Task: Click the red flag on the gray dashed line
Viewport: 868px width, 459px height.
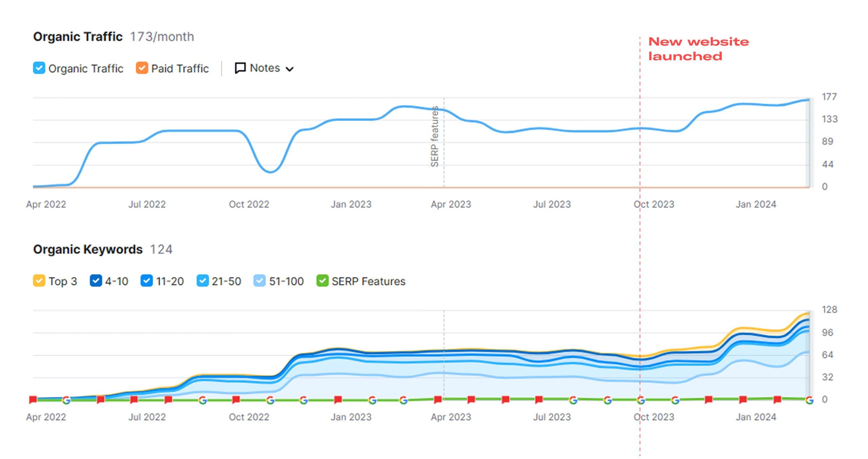Action: (438, 399)
